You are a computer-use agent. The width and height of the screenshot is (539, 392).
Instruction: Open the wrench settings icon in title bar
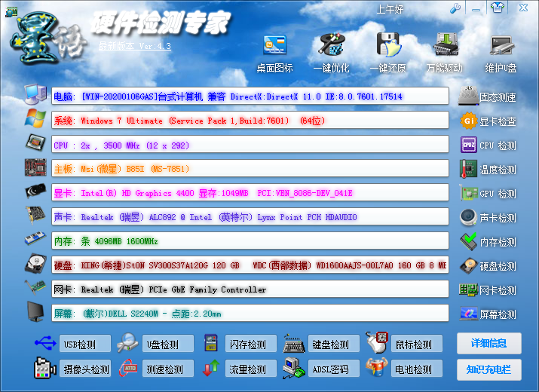tap(455, 8)
